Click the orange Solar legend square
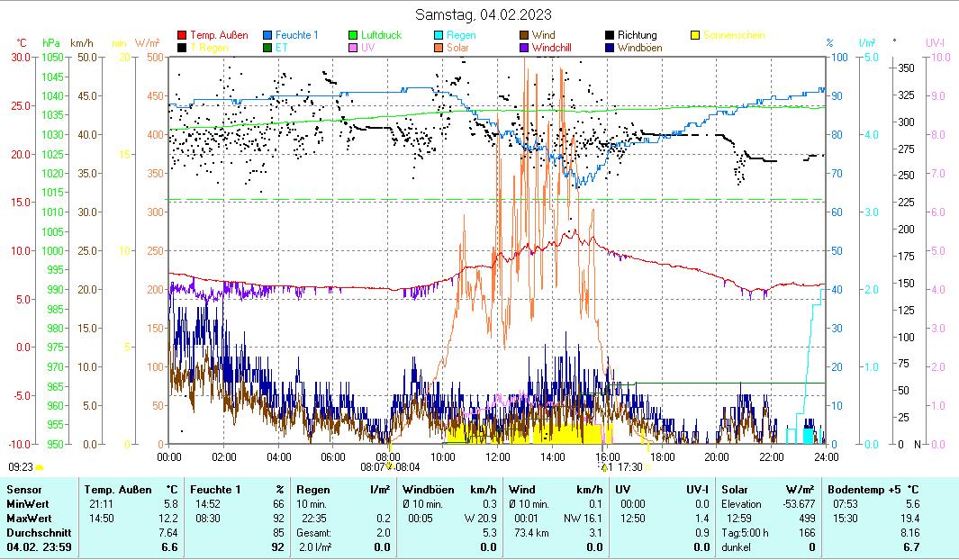This screenshot has height=560, width=959. click(439, 47)
